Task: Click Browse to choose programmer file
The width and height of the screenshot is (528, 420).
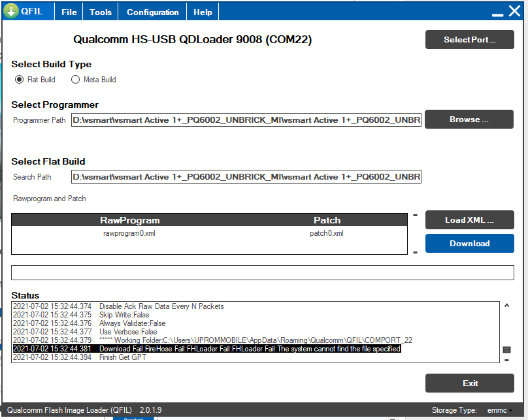Action: pos(469,120)
